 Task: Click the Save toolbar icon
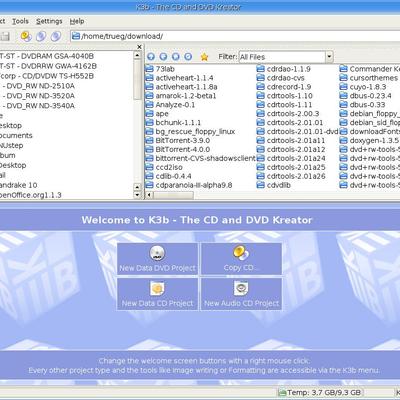pos(5,36)
